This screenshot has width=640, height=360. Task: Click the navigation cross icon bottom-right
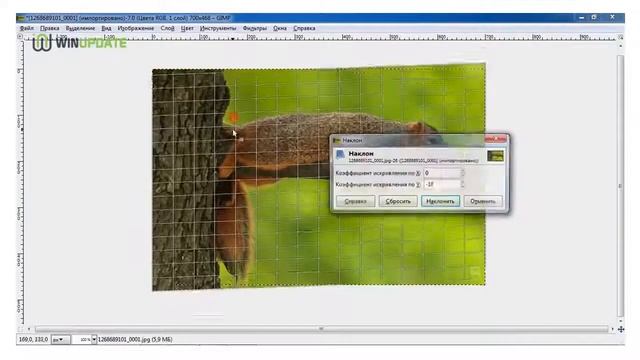click(621, 329)
